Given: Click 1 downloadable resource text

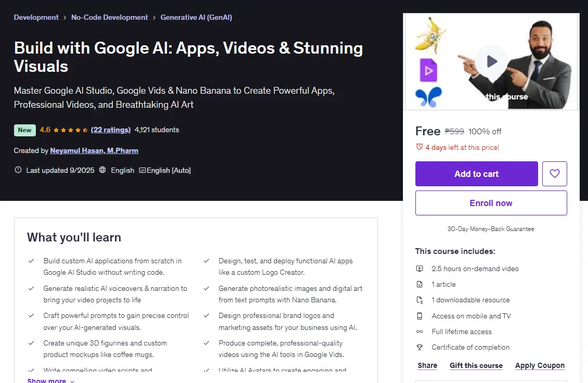Looking at the screenshot, I should pyautogui.click(x=471, y=300).
